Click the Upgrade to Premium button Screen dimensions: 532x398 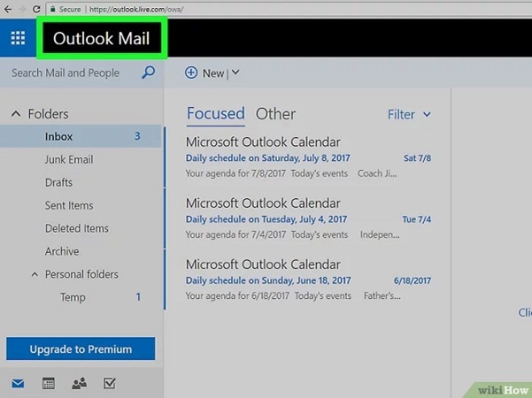81,348
